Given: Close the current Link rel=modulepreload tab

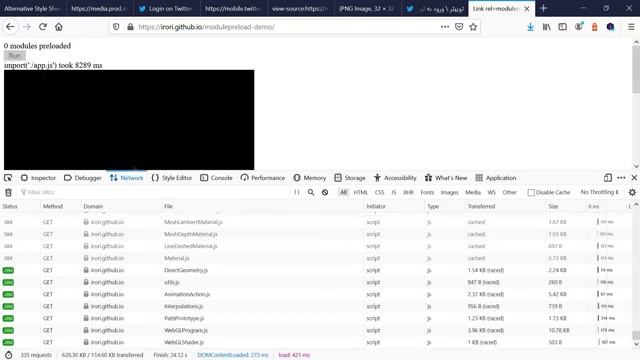Looking at the screenshot, I should tap(527, 8).
